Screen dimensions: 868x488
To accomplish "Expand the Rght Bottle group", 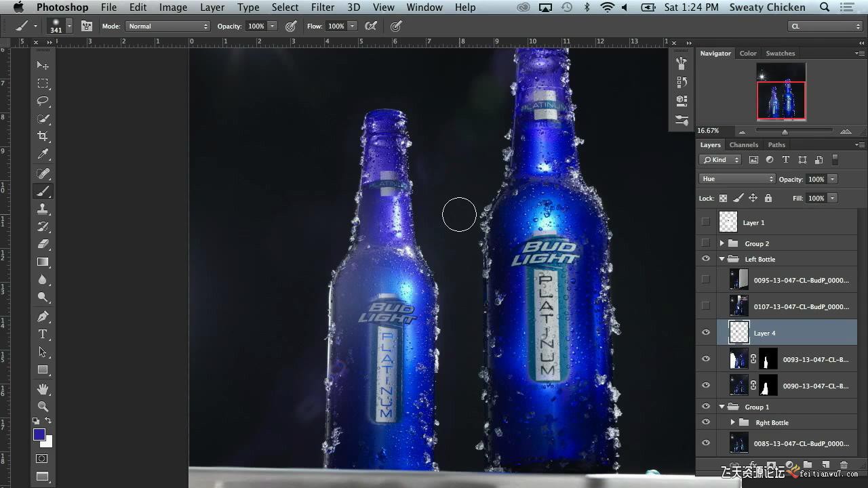I will [x=732, y=422].
